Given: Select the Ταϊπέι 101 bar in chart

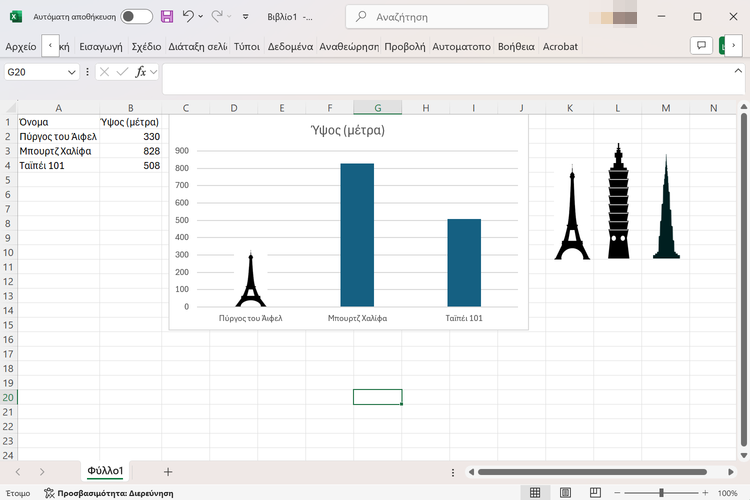Looking at the screenshot, I should pyautogui.click(x=464, y=263).
